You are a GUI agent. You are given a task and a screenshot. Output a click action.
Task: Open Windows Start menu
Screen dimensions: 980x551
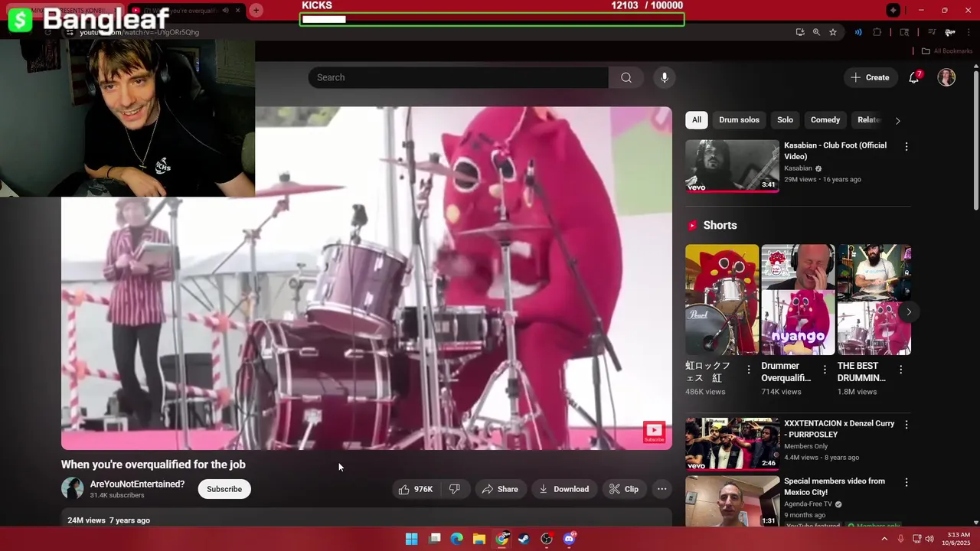point(411,539)
